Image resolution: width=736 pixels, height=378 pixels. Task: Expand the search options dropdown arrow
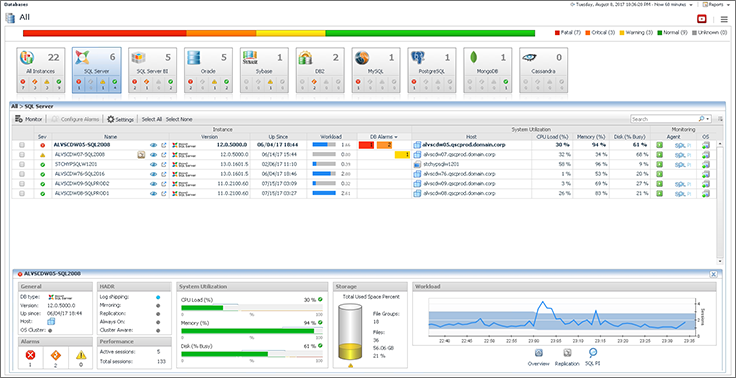(x=708, y=119)
